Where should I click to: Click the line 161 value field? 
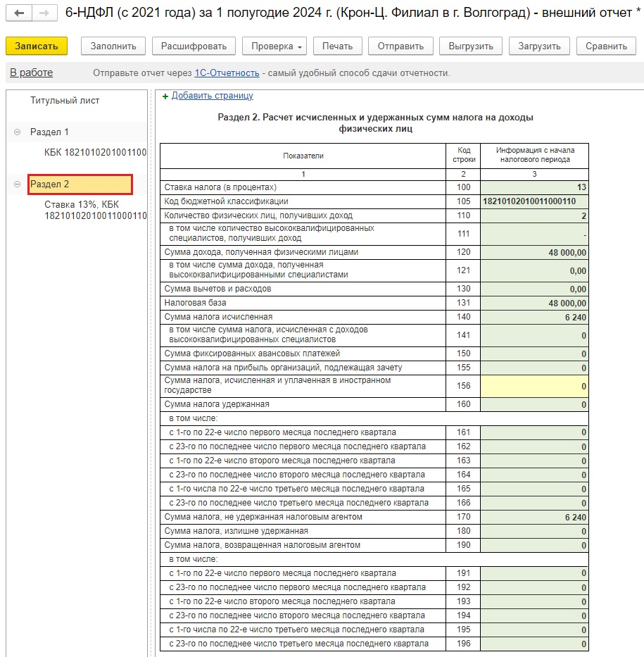click(534, 432)
